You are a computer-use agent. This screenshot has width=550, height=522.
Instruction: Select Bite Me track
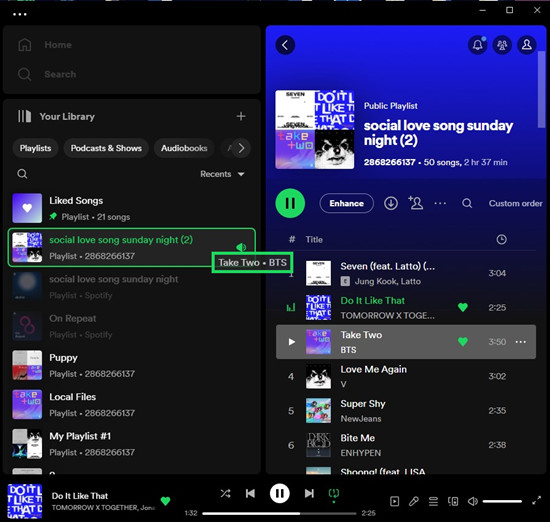click(x=406, y=445)
